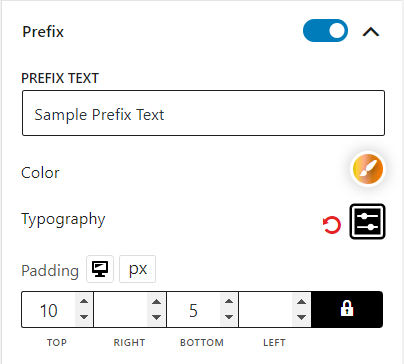Open Typography settings sliders icon

(367, 222)
